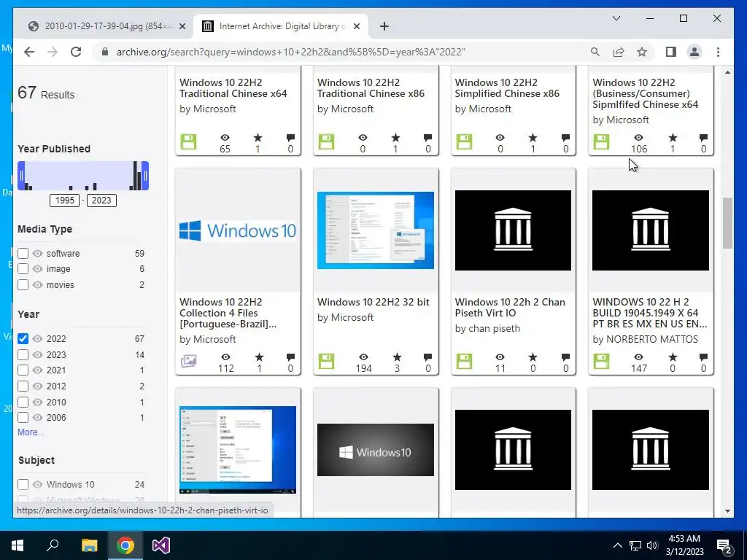This screenshot has width=747, height=560.
Task: Open Windows 10 22H2 Collection 4 Files title
Action: pyautogui.click(x=228, y=313)
